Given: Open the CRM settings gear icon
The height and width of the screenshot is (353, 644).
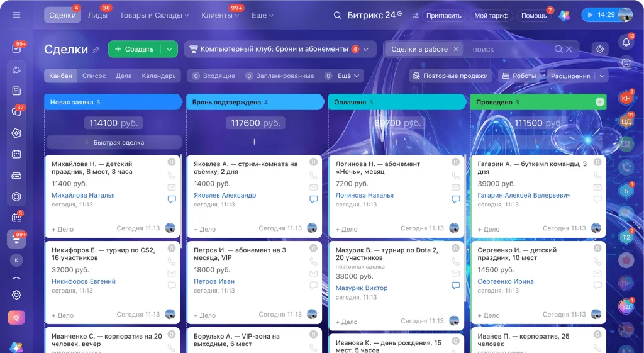Looking at the screenshot, I should [x=600, y=49].
